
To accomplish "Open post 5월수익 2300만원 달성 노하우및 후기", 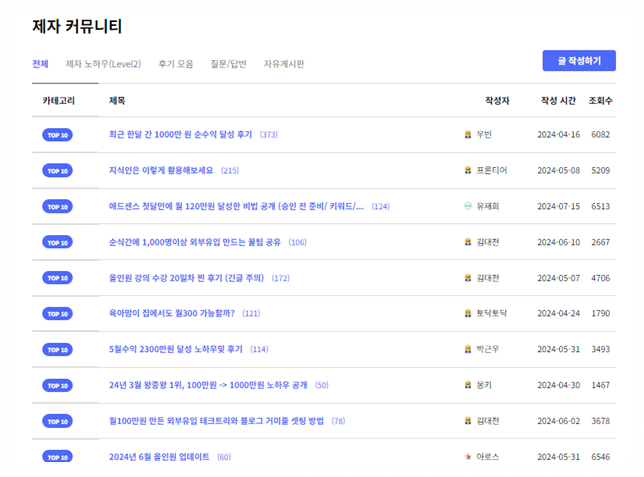I will coord(176,349).
